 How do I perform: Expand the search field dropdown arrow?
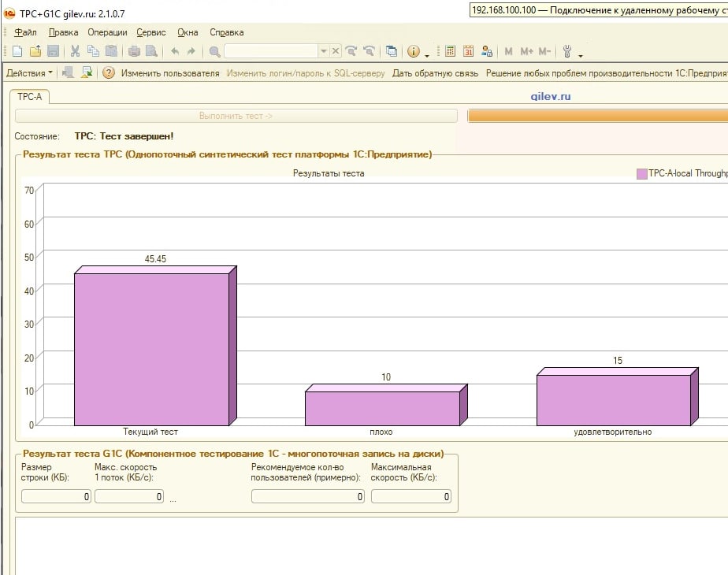(324, 51)
